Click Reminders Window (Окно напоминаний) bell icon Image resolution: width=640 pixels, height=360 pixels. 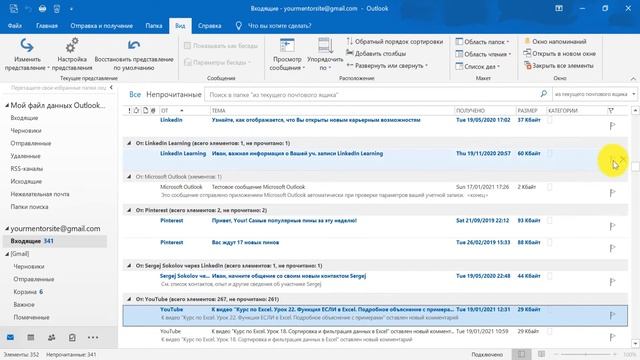pyautogui.click(x=527, y=41)
